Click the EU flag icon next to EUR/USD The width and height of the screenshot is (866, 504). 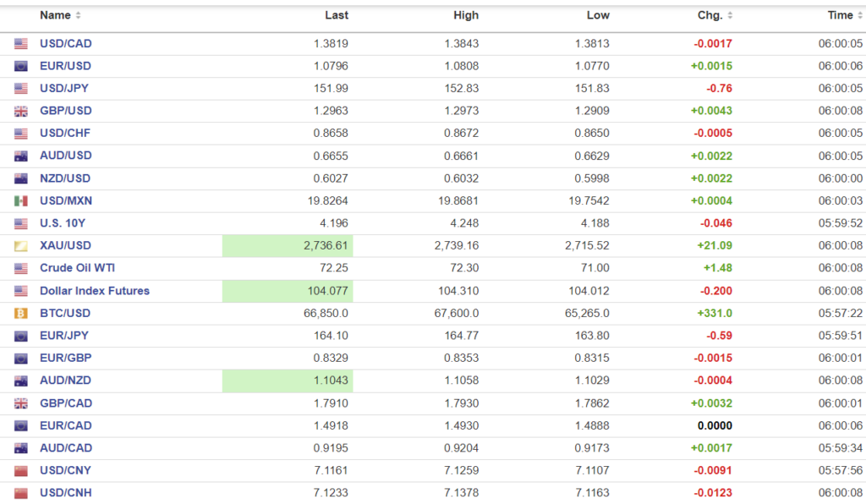pos(21,66)
